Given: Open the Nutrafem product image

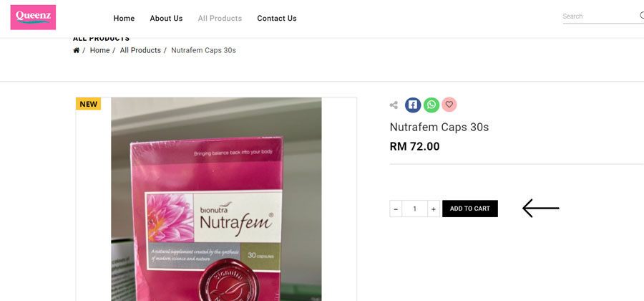Looking at the screenshot, I should (x=216, y=199).
